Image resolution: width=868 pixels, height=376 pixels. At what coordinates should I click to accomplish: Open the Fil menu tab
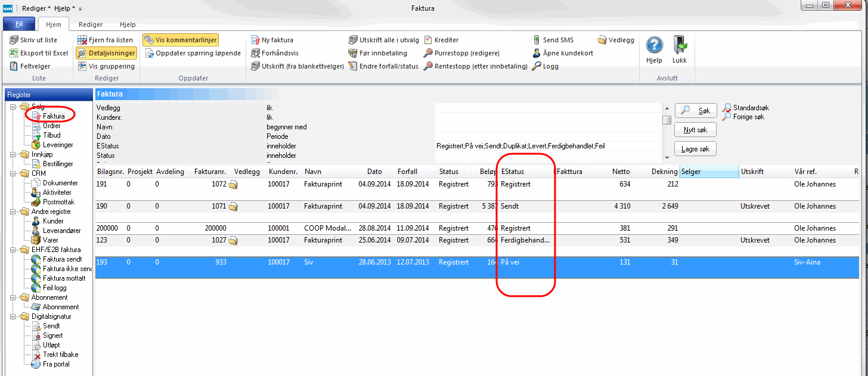click(x=19, y=24)
